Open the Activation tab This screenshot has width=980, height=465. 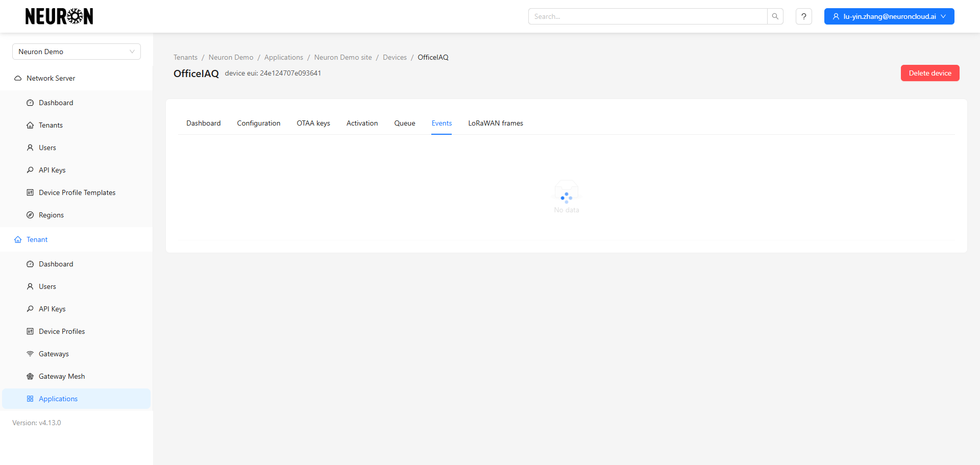tap(362, 123)
